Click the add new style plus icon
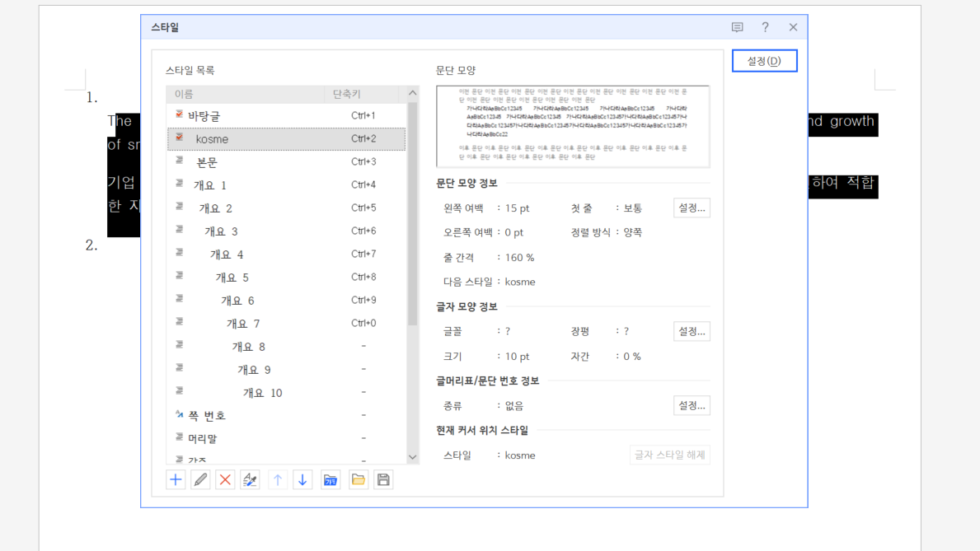The width and height of the screenshot is (980, 551). (x=176, y=479)
